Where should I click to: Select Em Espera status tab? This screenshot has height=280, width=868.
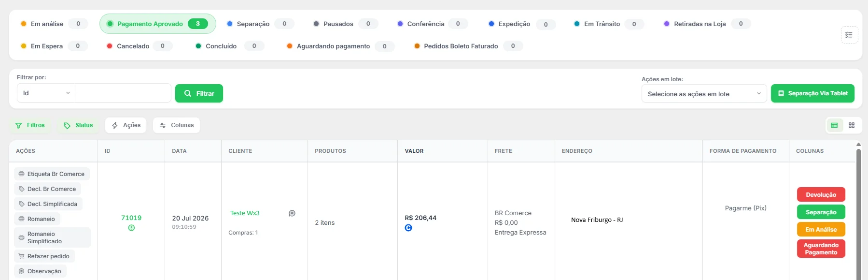(x=54, y=46)
